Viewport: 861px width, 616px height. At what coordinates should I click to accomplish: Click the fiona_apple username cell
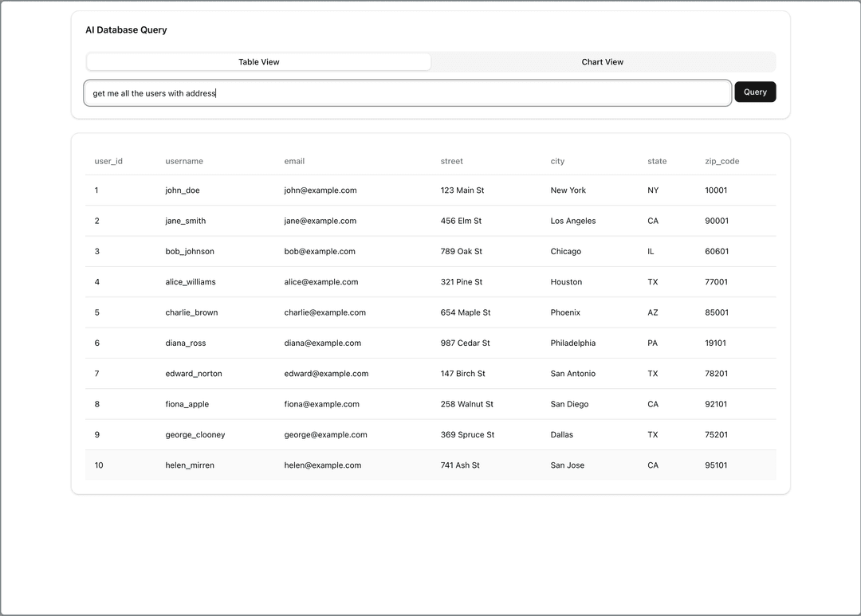(x=187, y=404)
